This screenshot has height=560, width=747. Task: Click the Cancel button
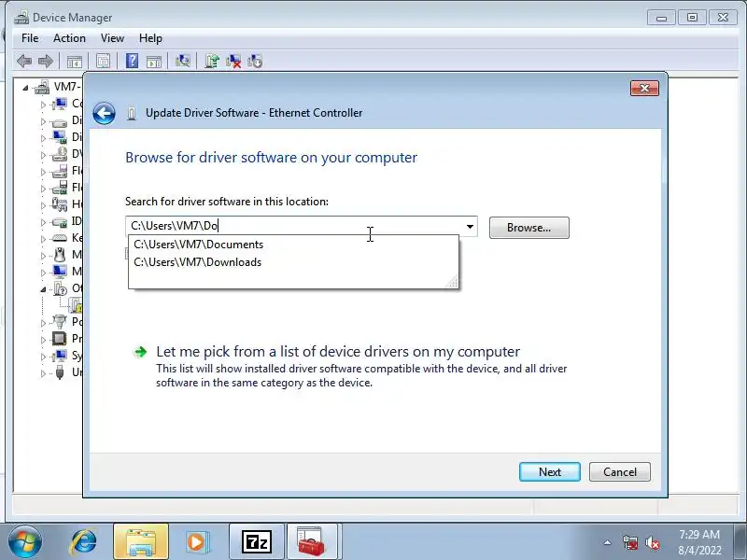point(620,472)
